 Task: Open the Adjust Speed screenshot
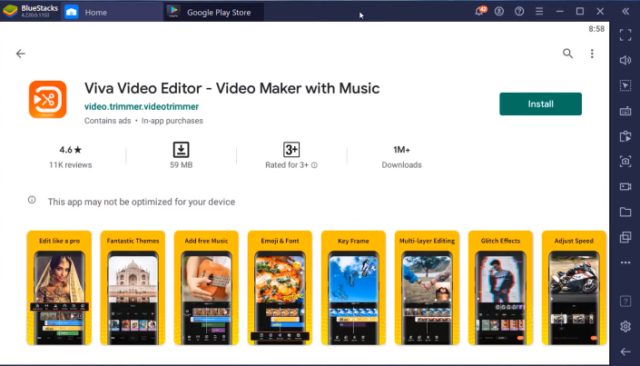coord(574,288)
